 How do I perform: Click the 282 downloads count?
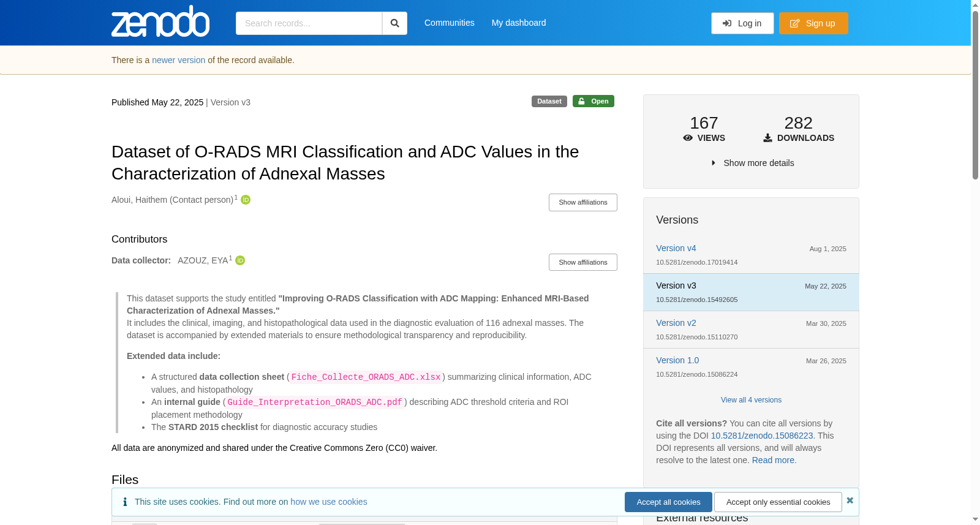pos(798,123)
